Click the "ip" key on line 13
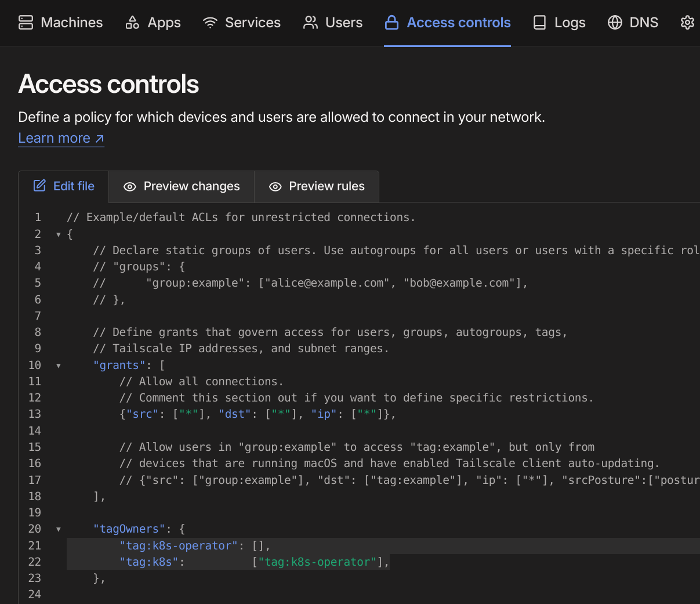The height and width of the screenshot is (604, 700). click(x=324, y=414)
